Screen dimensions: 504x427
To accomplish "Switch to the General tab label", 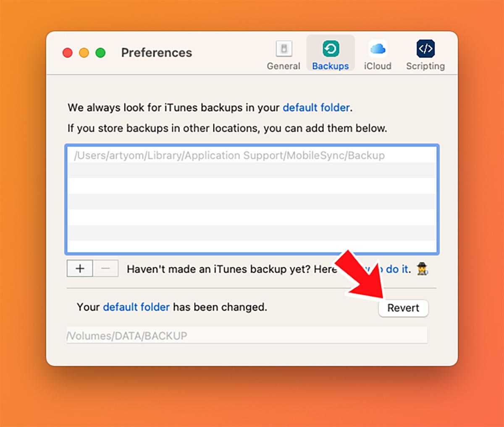I will 283,66.
